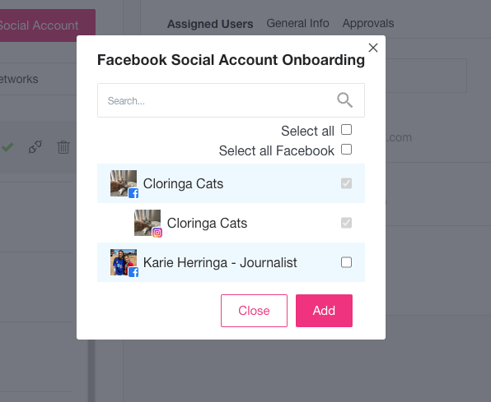Focus the Search input field
491x402 pixels.
[231, 100]
